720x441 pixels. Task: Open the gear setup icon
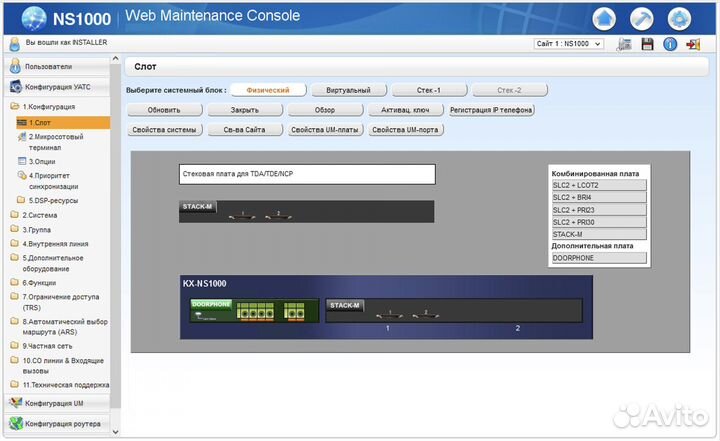coord(680,18)
